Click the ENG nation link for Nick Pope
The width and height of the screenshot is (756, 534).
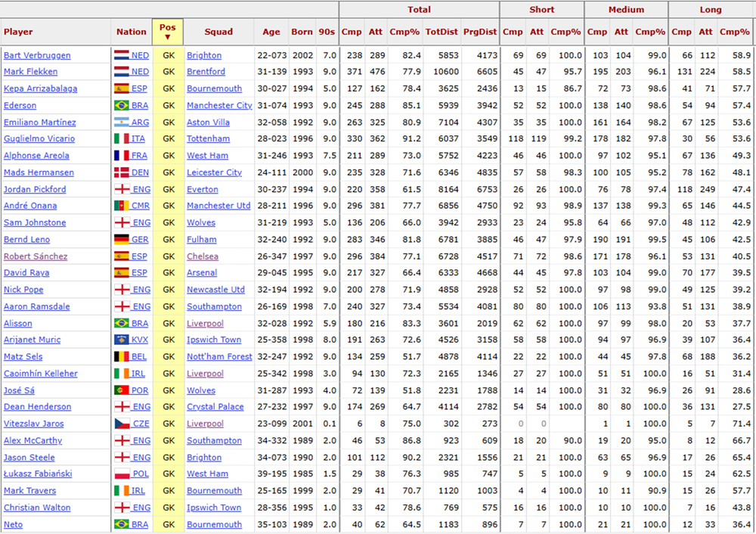(x=141, y=290)
